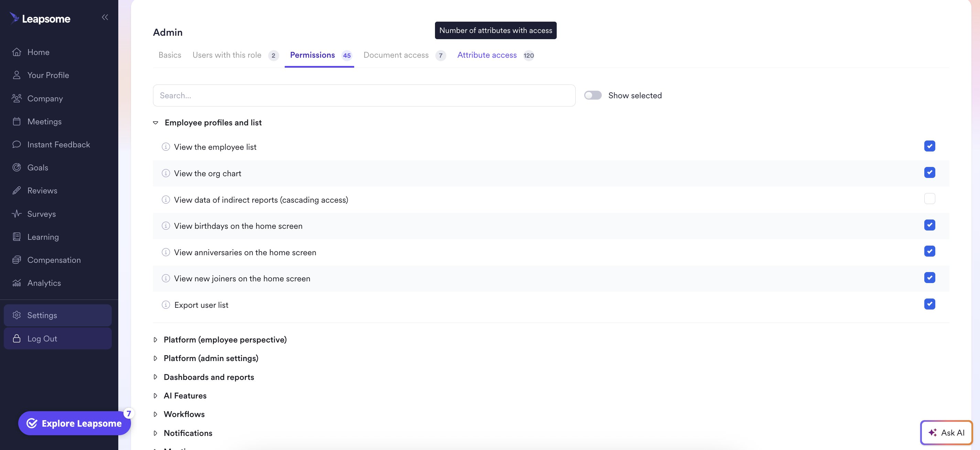Switch to the Basics tab
The height and width of the screenshot is (450, 980).
click(x=170, y=55)
